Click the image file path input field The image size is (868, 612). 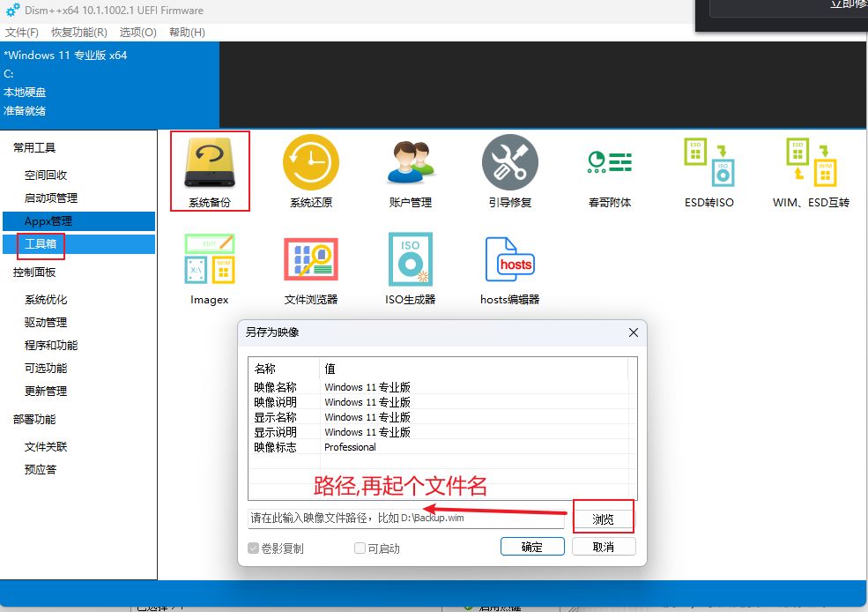click(405, 519)
